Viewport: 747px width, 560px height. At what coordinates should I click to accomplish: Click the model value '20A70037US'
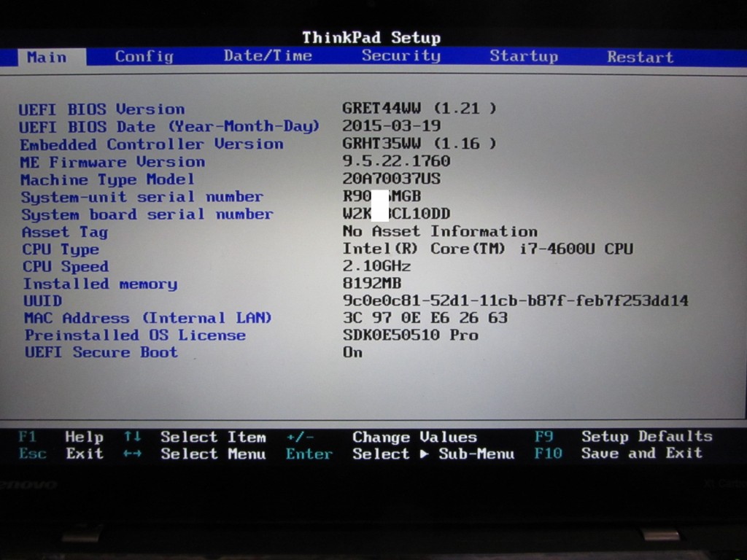tap(392, 179)
